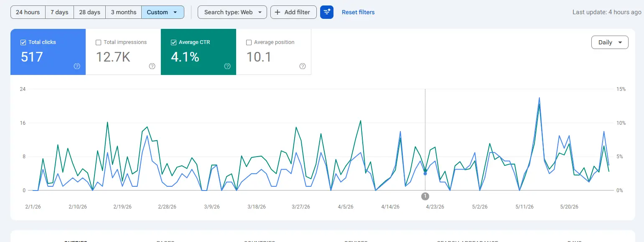Click the 2/19/26 date axis label
This screenshot has width=644, height=242.
[123, 207]
